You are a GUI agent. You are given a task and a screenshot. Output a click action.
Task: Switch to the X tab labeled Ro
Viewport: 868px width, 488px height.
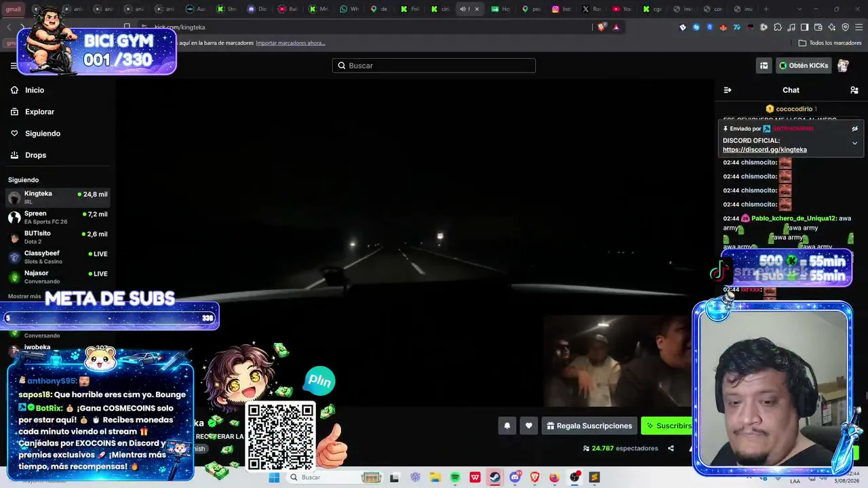tap(591, 9)
